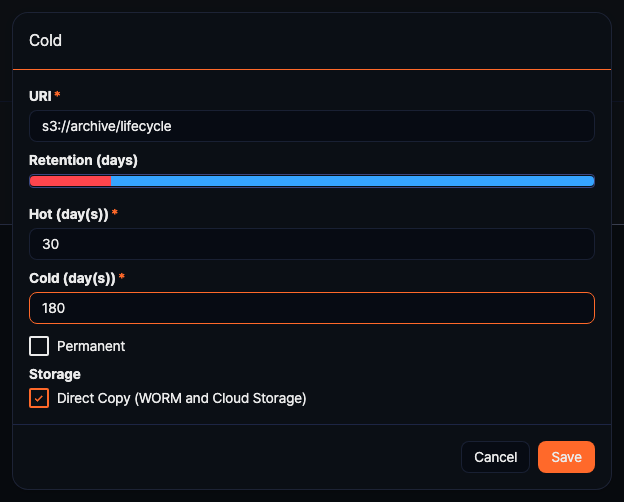Click the red hot segment of retention bar
Viewport: 624px width, 502px height.
[x=70, y=181]
